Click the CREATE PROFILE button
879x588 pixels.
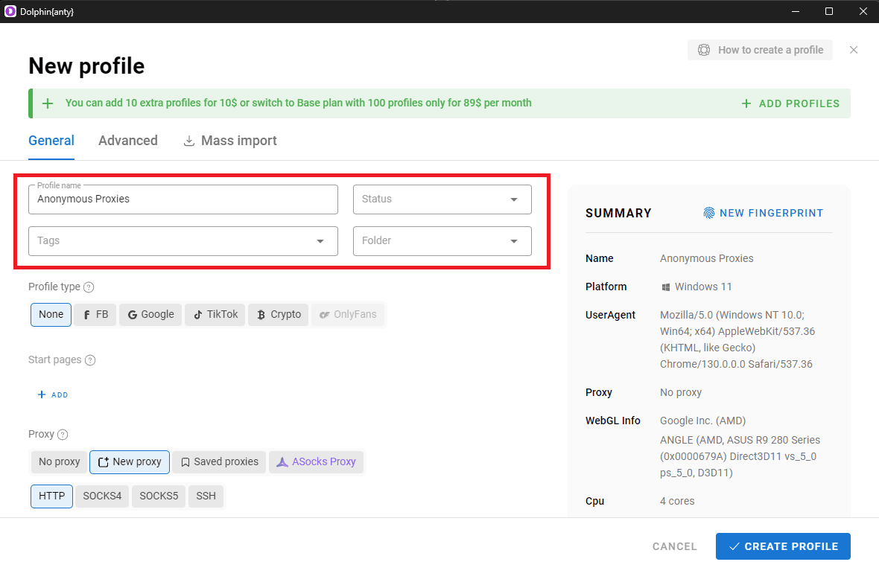tap(783, 546)
